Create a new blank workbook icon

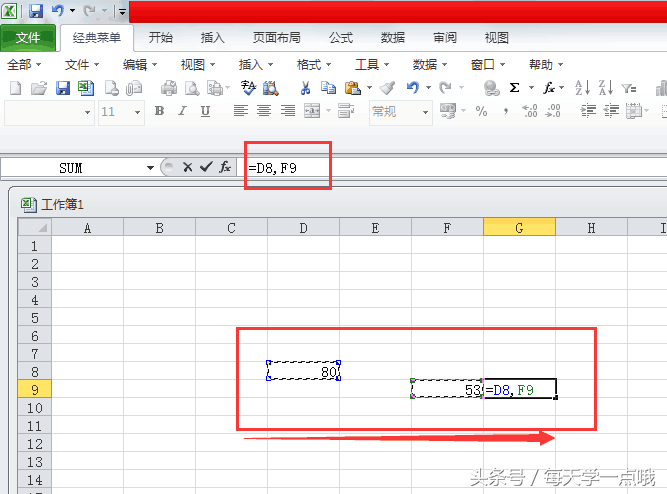(x=15, y=88)
